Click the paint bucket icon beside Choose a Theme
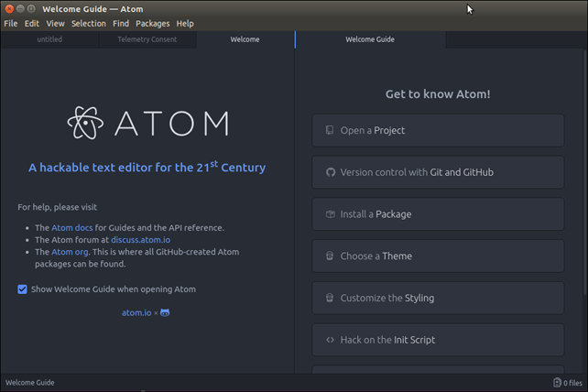The width and height of the screenshot is (588, 392). 330,256
